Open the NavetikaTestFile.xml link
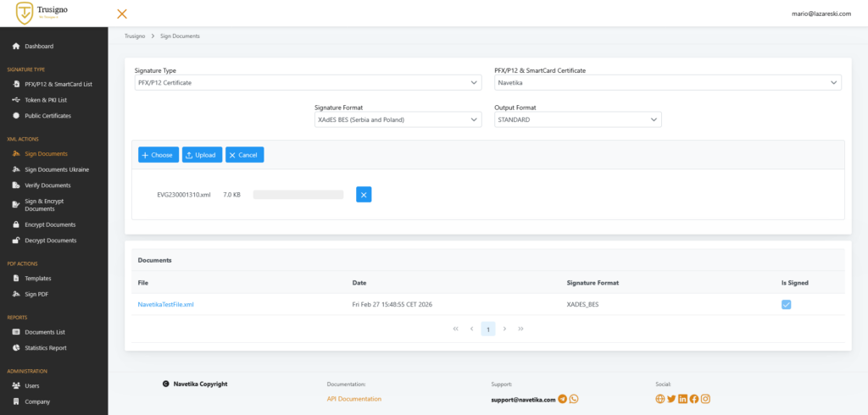 [166, 304]
